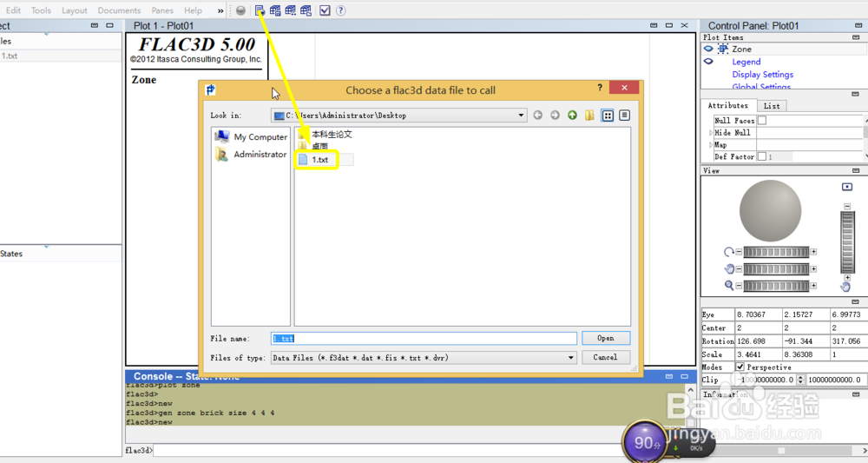
Task: Click the Zone plot item icon
Action: [723, 49]
